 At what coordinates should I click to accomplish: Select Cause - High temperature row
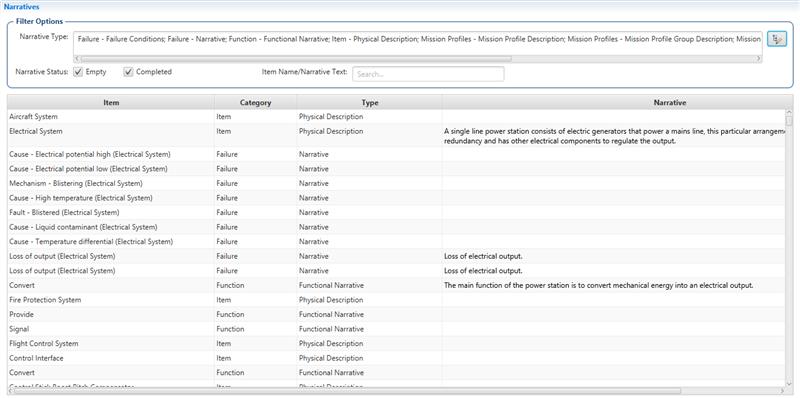tap(396, 198)
